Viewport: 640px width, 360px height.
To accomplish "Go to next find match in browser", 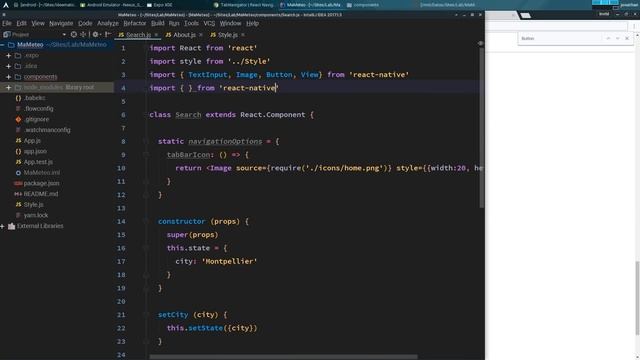I will click(618, 38).
